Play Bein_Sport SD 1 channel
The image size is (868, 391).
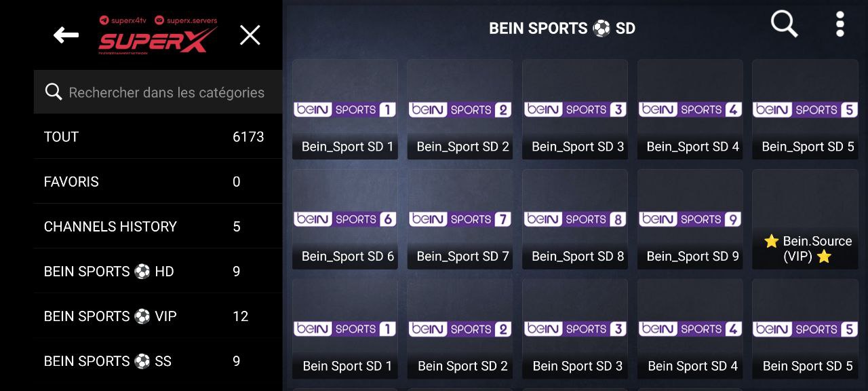click(x=345, y=109)
